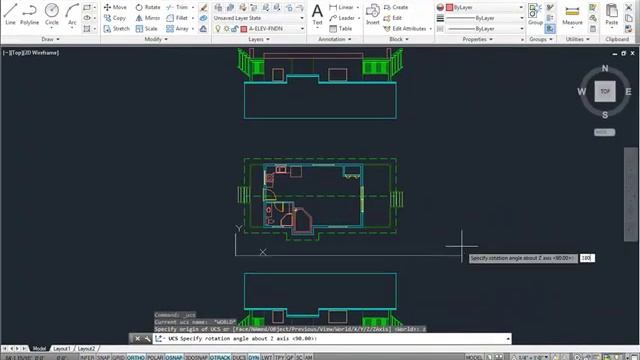Open the command line history arrow
The image size is (640, 360).
tap(508, 339)
